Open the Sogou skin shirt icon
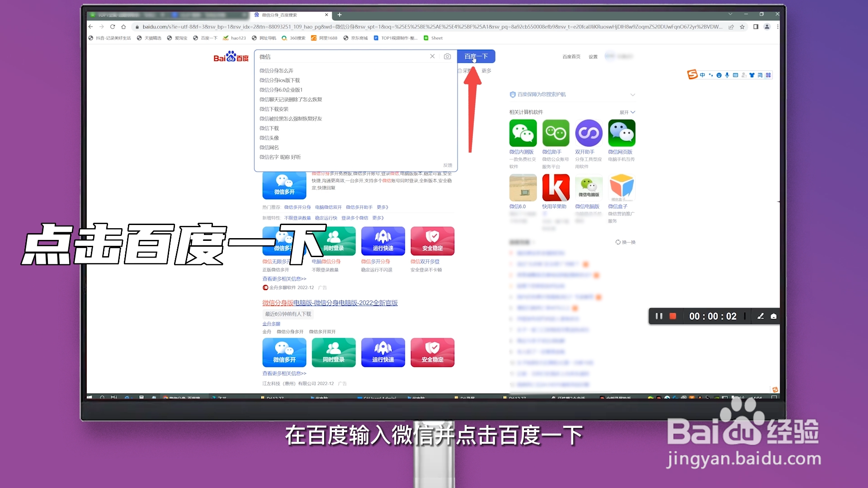Screen dimensions: 868x488 point(751,75)
